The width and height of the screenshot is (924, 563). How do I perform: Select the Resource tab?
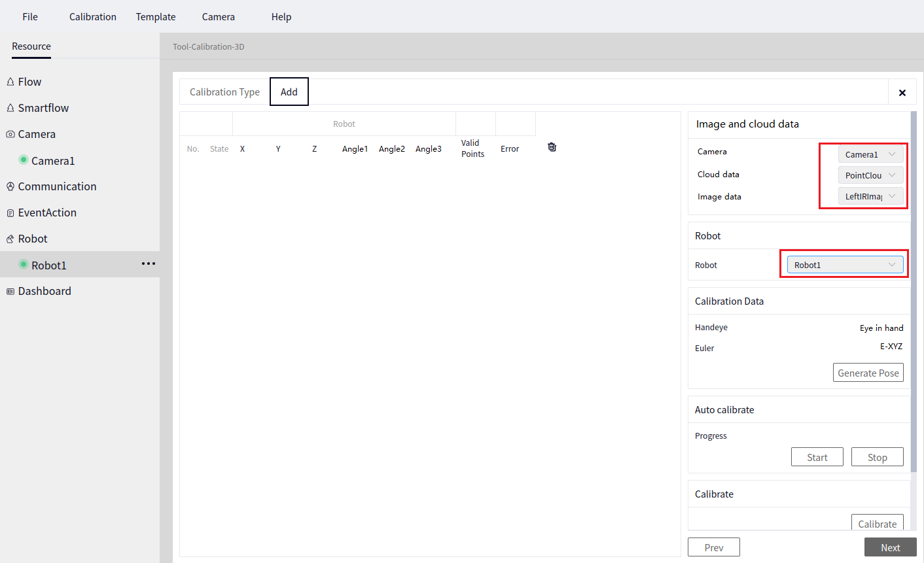pos(31,46)
